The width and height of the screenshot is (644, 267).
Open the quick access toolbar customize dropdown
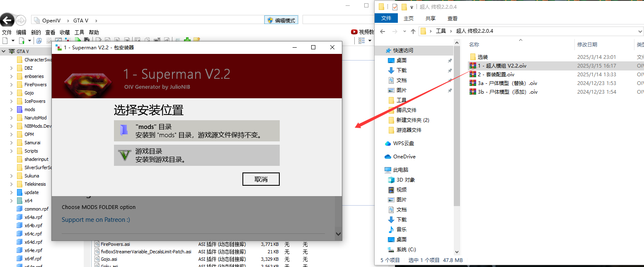tap(412, 7)
